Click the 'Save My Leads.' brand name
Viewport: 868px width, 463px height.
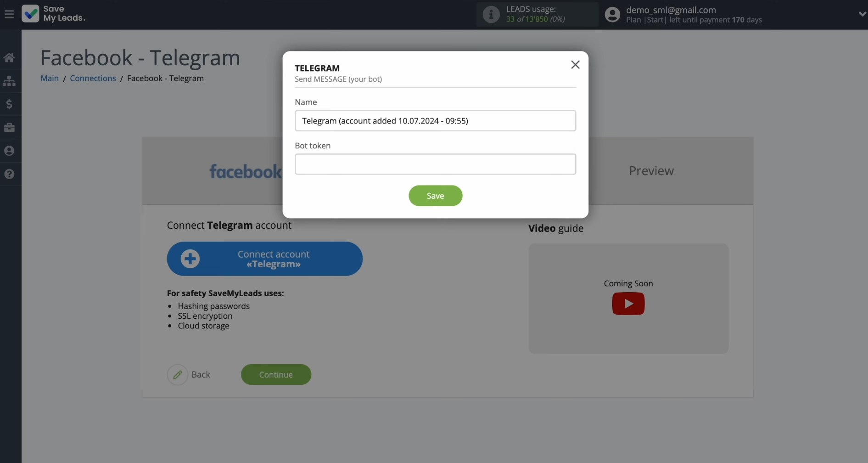(x=64, y=13)
